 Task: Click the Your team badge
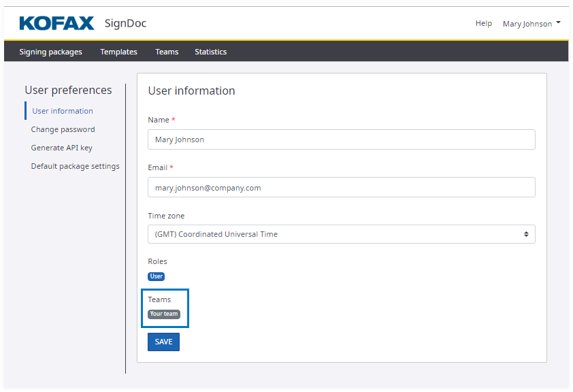pyautogui.click(x=164, y=314)
